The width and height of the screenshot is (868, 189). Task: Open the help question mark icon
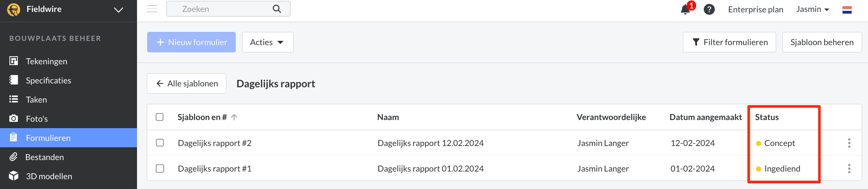click(x=709, y=9)
